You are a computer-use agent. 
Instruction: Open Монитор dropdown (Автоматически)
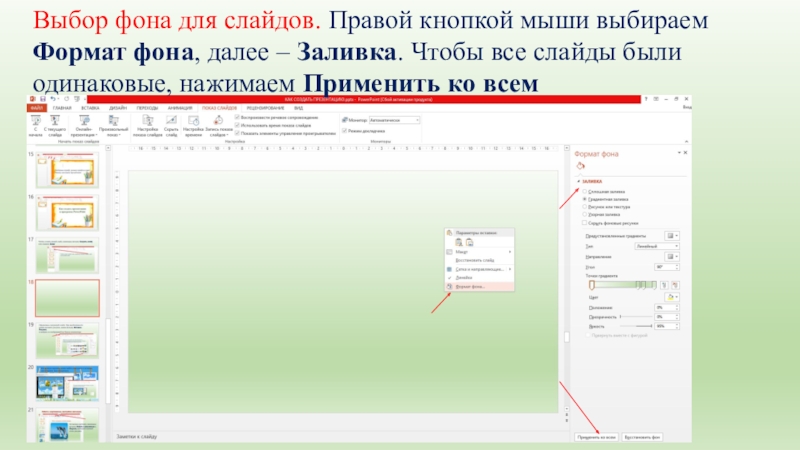pyautogui.click(x=394, y=120)
